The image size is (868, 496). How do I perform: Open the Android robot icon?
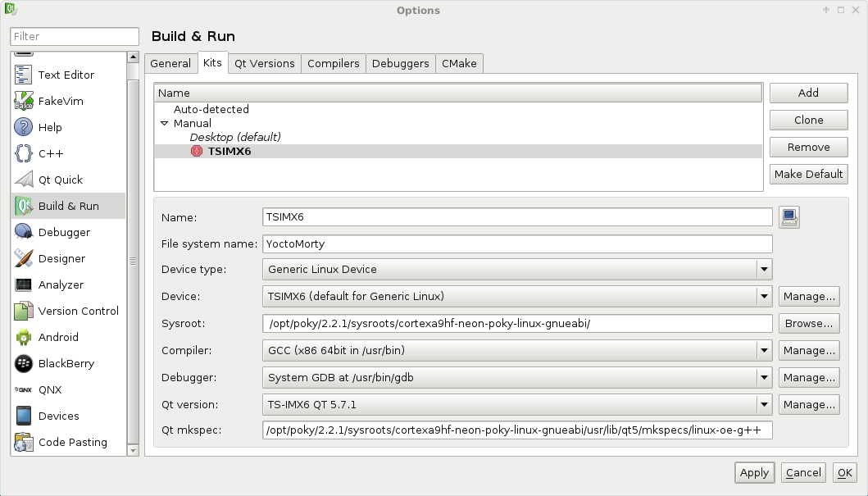[23, 337]
